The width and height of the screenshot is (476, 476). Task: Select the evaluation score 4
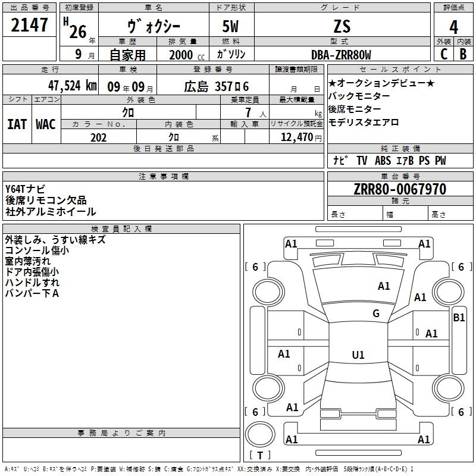point(453,27)
